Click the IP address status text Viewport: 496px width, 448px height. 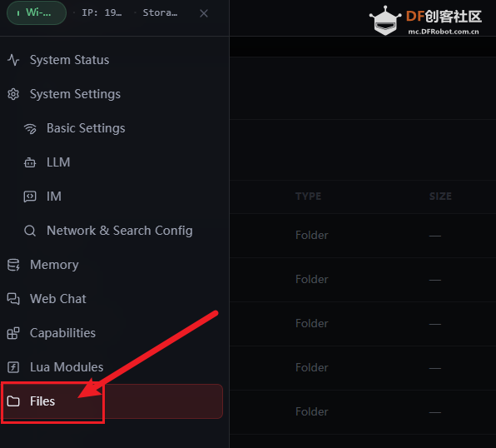102,12
